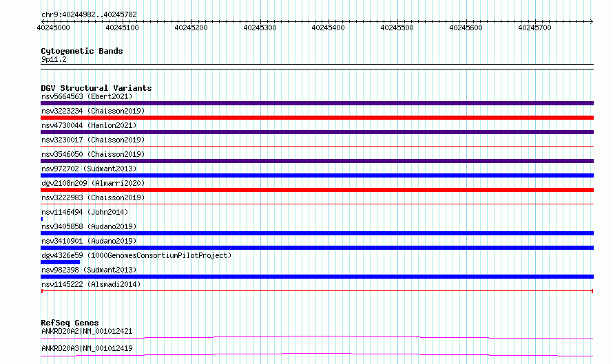Click the magenta gene line for ANKRD20A2

point(317,337)
